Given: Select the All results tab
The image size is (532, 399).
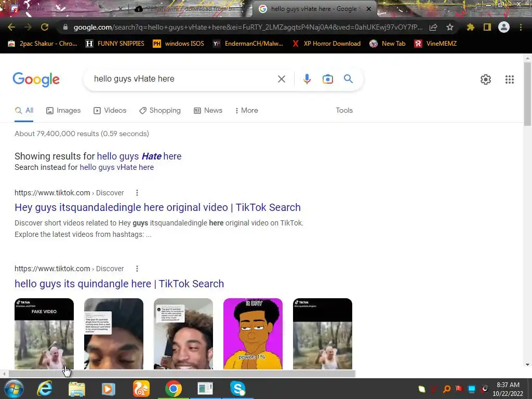Looking at the screenshot, I should pos(24,111).
